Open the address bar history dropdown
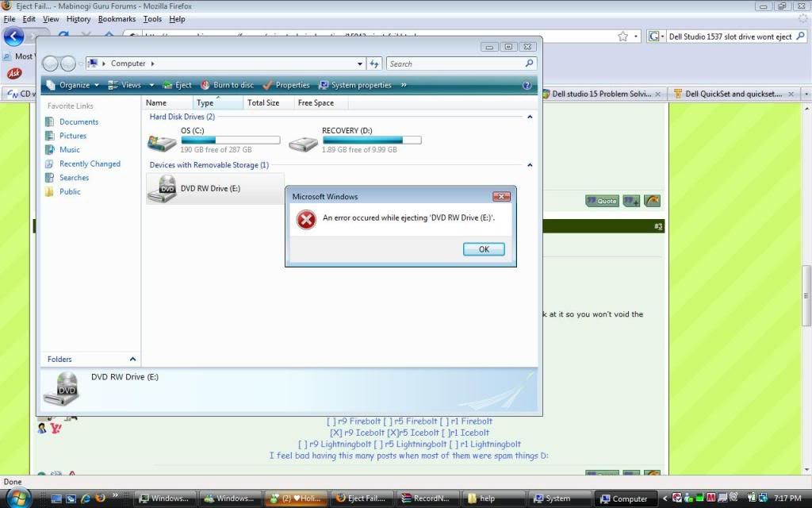812x508 pixels. click(x=360, y=63)
